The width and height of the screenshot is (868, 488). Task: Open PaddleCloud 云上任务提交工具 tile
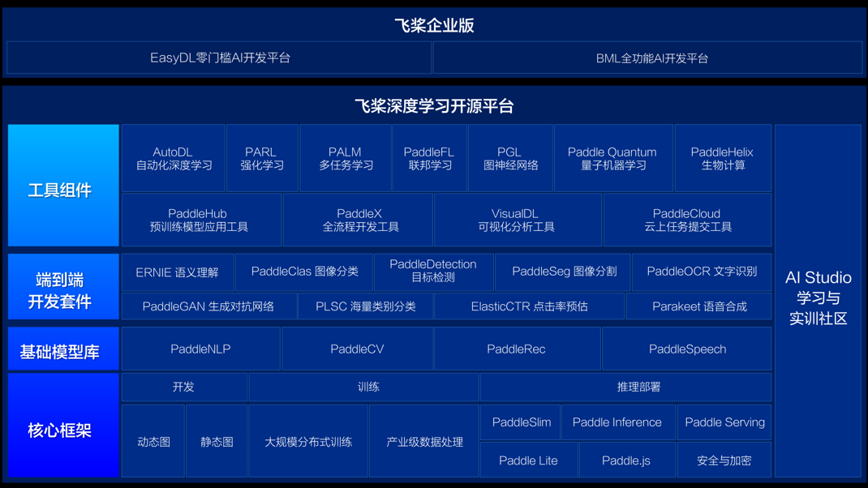pos(688,220)
